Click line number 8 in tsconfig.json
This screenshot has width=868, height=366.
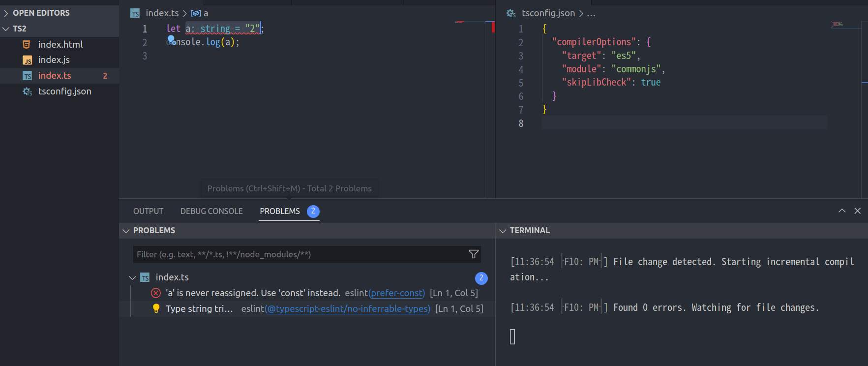(x=521, y=123)
